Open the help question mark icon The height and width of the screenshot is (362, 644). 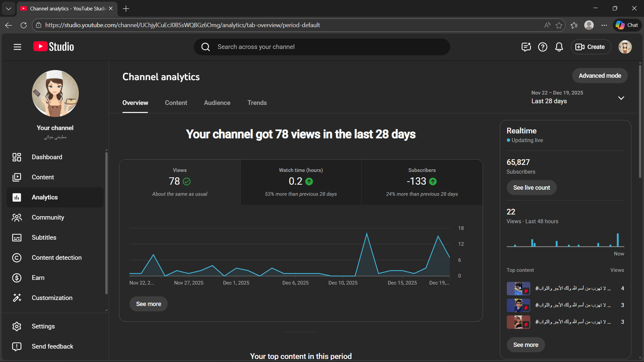(x=543, y=47)
